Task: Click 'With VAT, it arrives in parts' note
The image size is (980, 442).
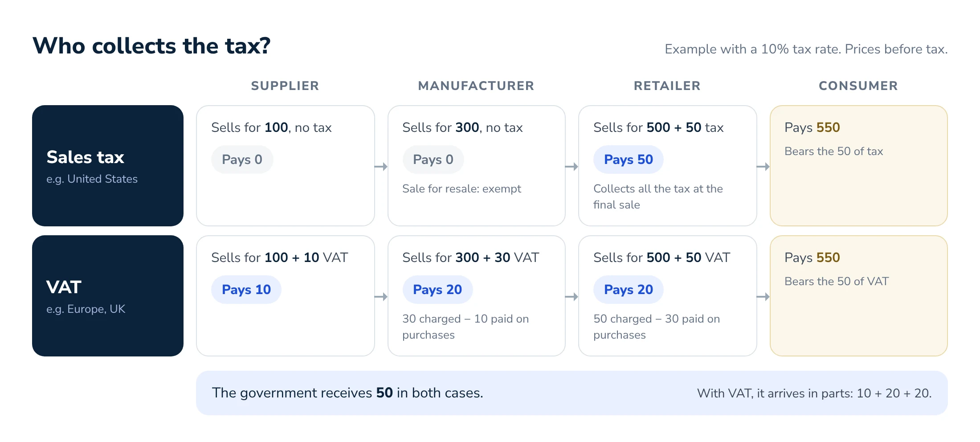Action: pyautogui.click(x=814, y=393)
